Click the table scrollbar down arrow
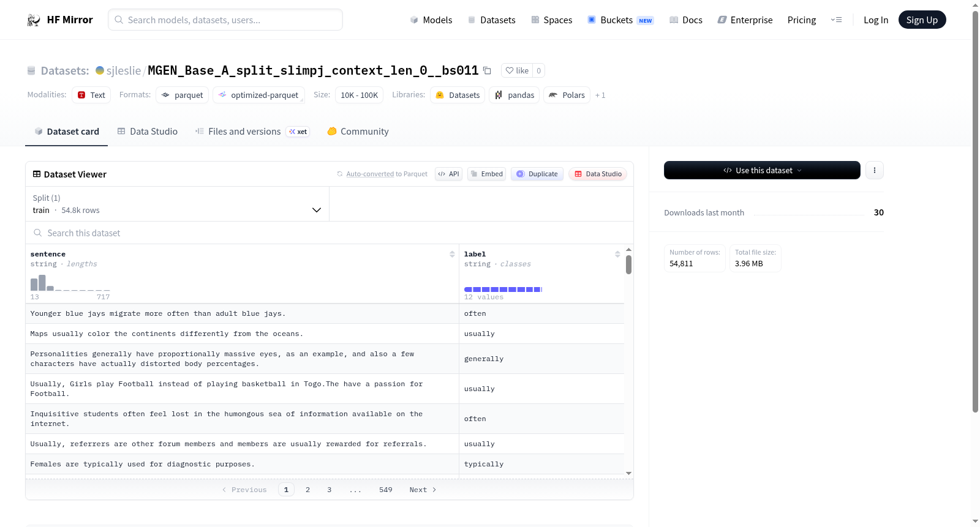The height and width of the screenshot is (527, 980). click(x=628, y=473)
